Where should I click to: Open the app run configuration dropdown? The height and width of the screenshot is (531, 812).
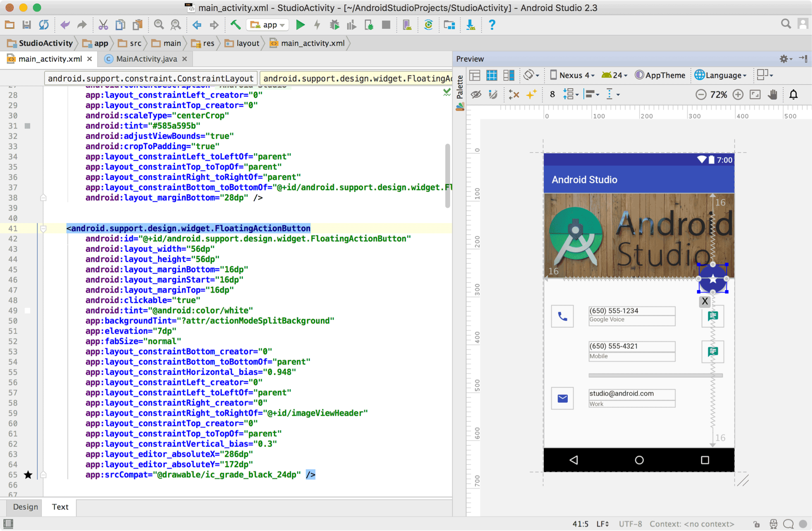[x=268, y=25]
